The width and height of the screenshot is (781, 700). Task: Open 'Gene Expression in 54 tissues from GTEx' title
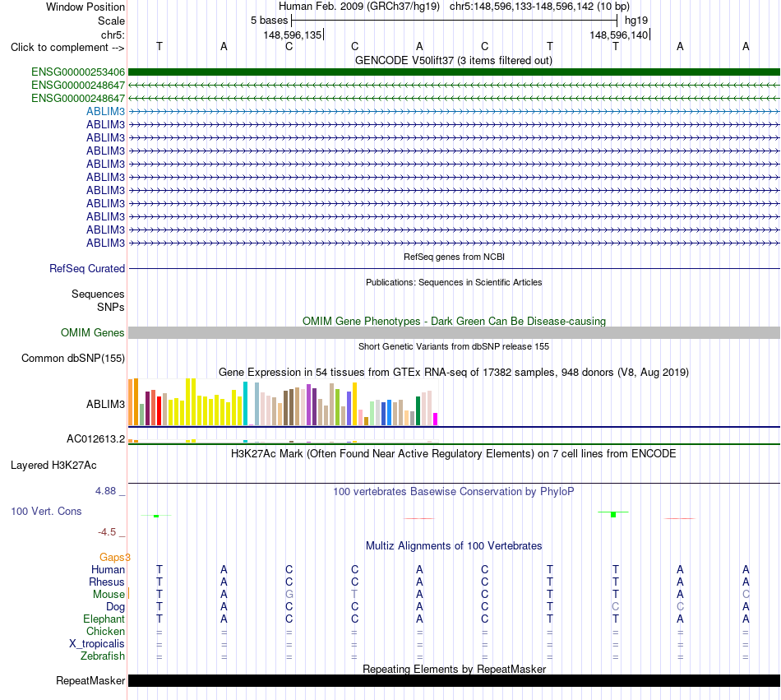coord(454,372)
